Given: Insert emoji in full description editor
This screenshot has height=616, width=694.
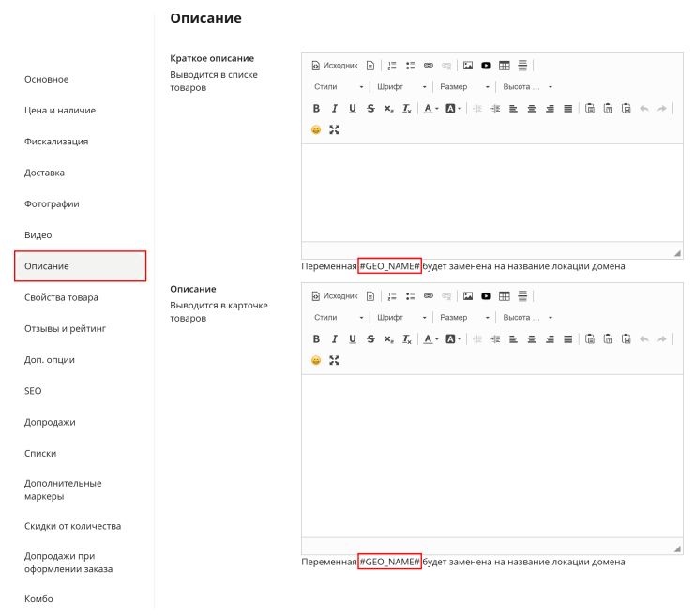Looking at the screenshot, I should click(316, 360).
